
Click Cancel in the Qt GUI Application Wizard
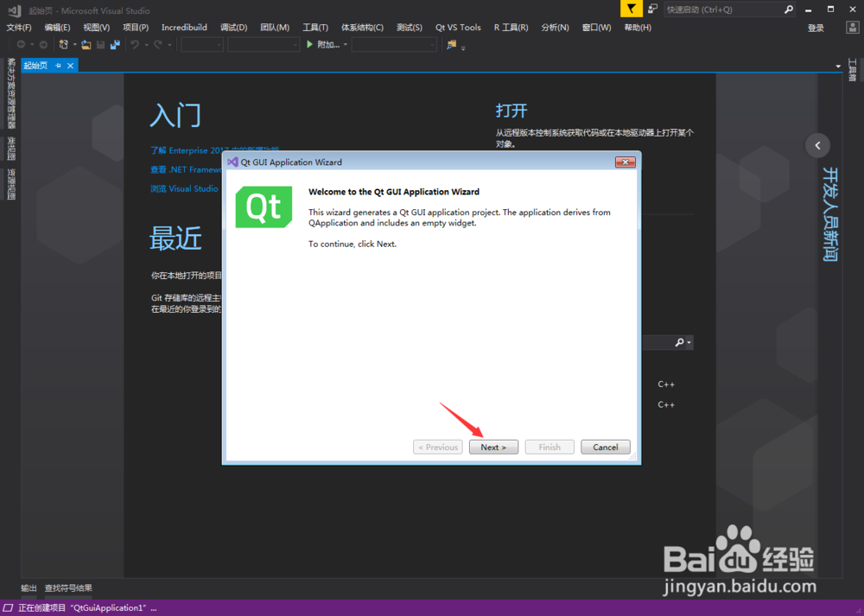coord(605,447)
